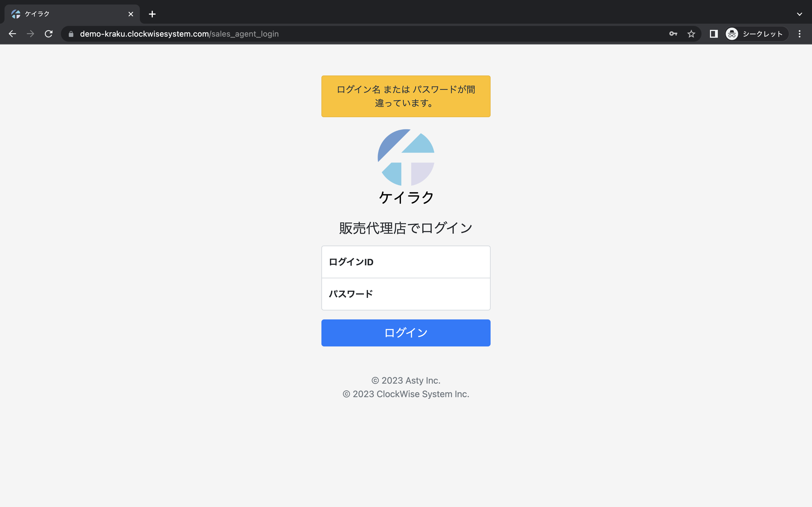This screenshot has width=812, height=507.
Task: Click the ログインID input field
Action: coord(406,262)
